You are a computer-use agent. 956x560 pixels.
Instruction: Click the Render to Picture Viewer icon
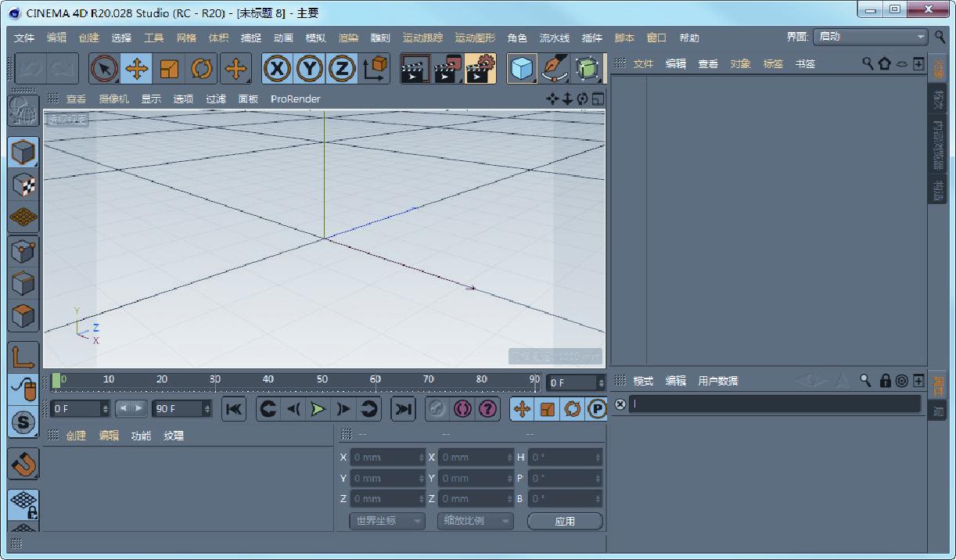point(447,70)
